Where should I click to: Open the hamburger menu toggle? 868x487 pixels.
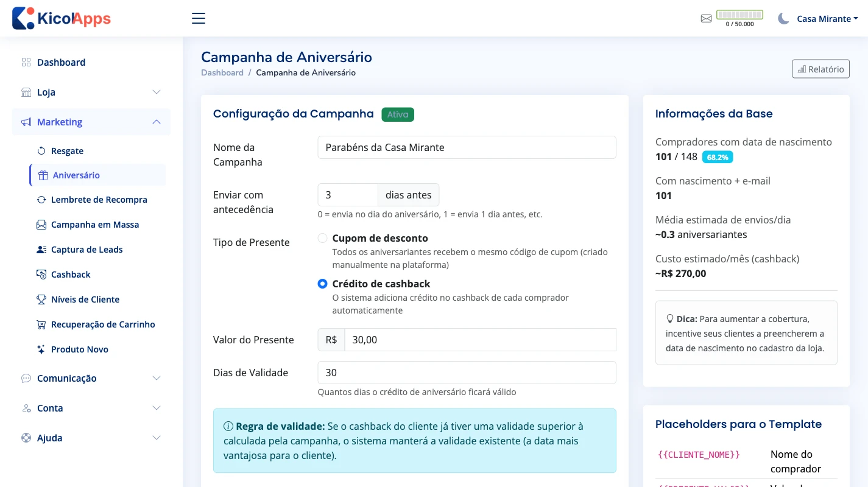click(199, 18)
